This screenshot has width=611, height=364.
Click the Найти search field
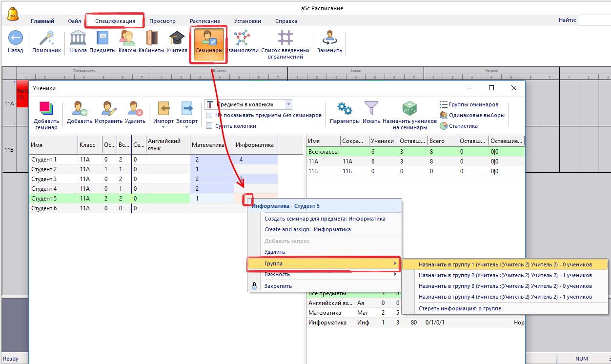tap(594, 20)
